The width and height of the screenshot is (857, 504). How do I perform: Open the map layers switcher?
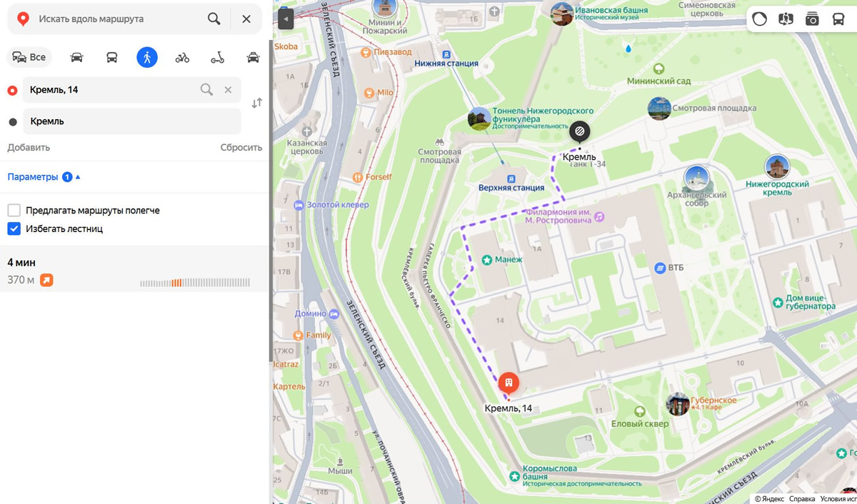(759, 19)
